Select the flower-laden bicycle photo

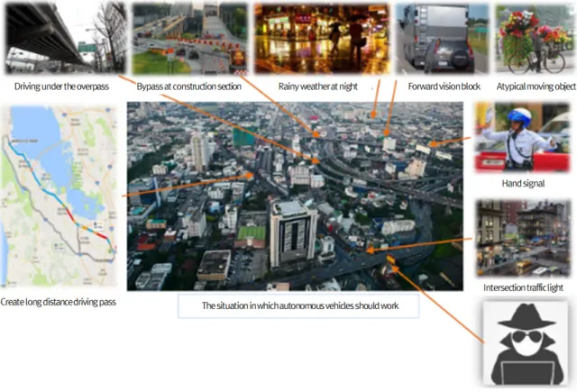coord(536,38)
